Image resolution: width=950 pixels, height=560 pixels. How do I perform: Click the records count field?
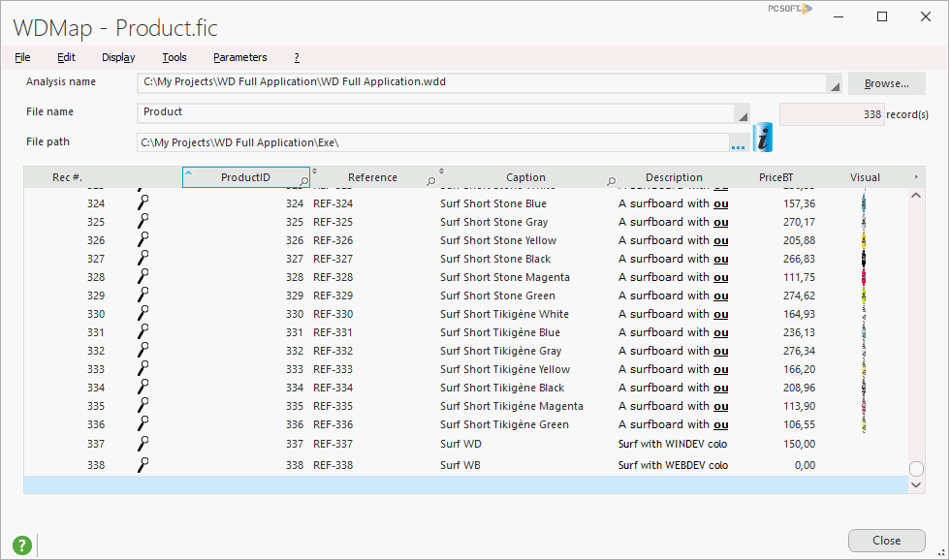(832, 114)
